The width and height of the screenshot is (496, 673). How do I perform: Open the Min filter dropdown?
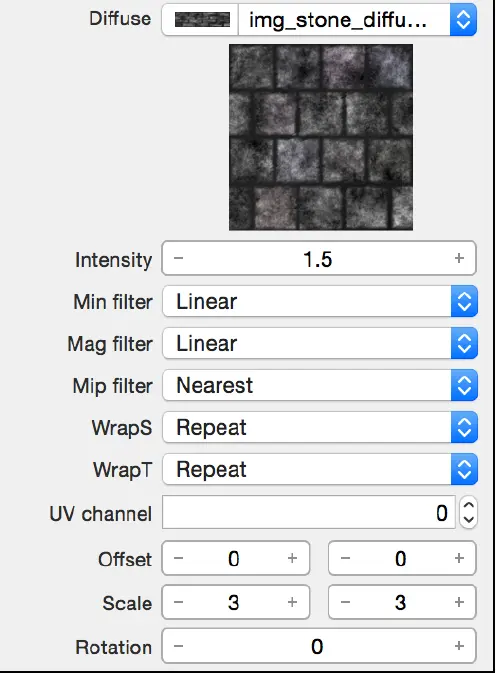click(320, 301)
